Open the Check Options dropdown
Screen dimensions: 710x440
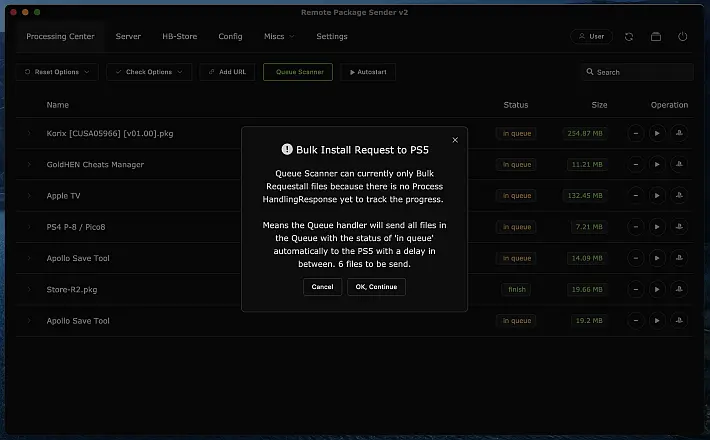149,72
